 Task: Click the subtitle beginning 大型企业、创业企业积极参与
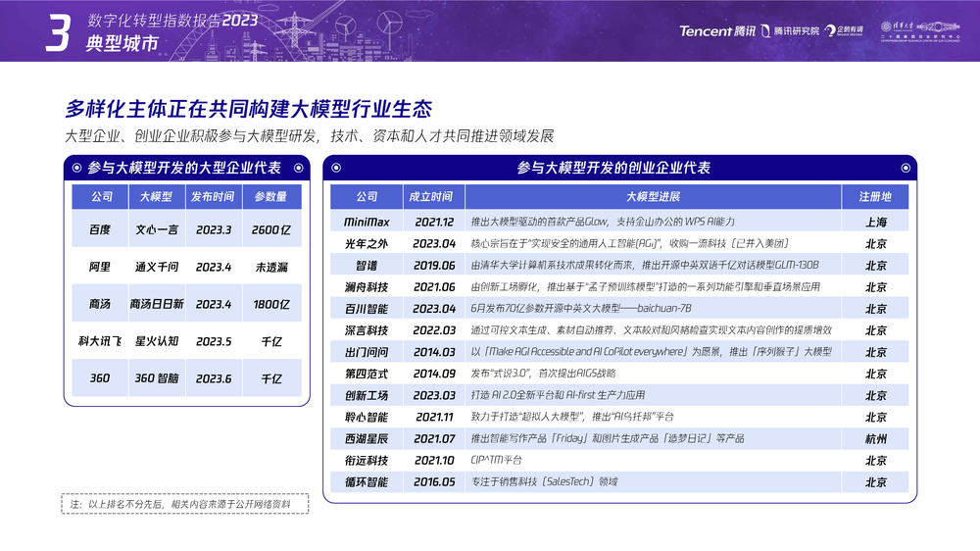coord(310,135)
